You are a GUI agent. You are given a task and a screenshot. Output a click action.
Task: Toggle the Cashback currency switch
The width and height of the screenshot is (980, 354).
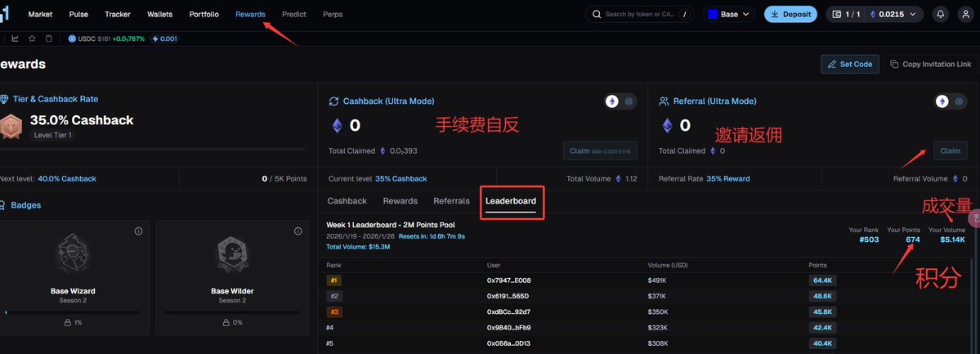620,101
